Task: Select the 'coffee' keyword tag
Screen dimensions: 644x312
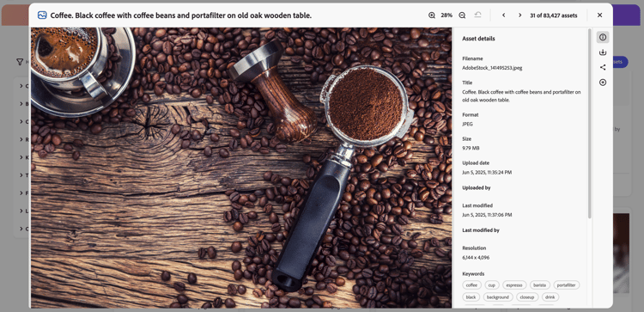Action: click(x=472, y=284)
